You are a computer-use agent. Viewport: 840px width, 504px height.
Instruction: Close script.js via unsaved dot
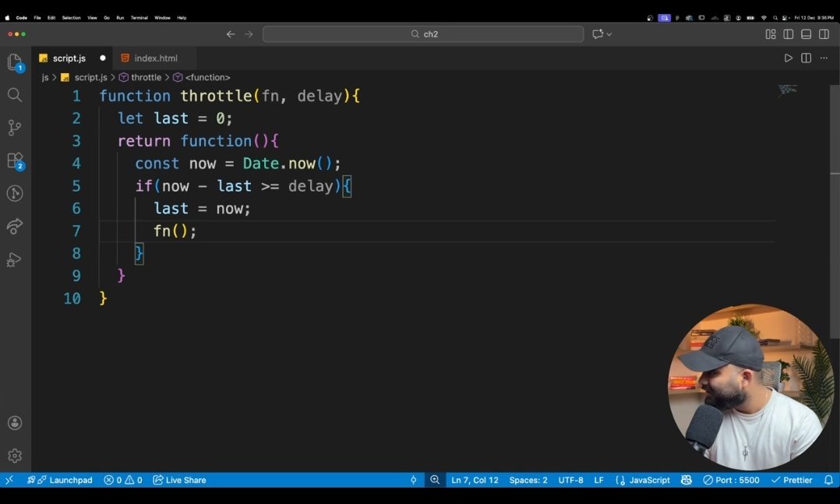coord(103,58)
